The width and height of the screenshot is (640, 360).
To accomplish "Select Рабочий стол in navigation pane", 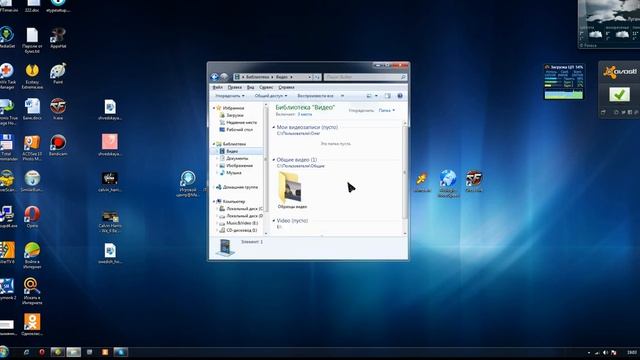I will pyautogui.click(x=236, y=129).
